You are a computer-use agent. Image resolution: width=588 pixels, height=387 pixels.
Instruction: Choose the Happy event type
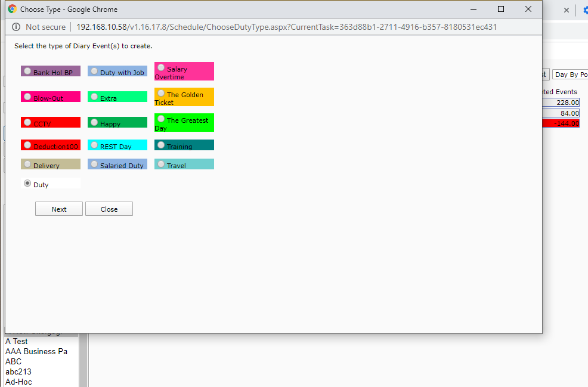pyautogui.click(x=94, y=123)
